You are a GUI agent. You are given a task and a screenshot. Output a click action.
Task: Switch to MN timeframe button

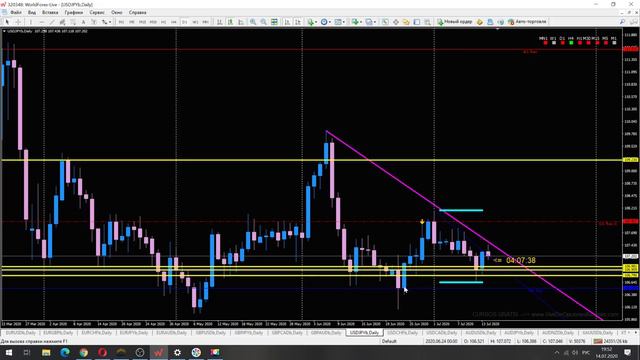206,22
